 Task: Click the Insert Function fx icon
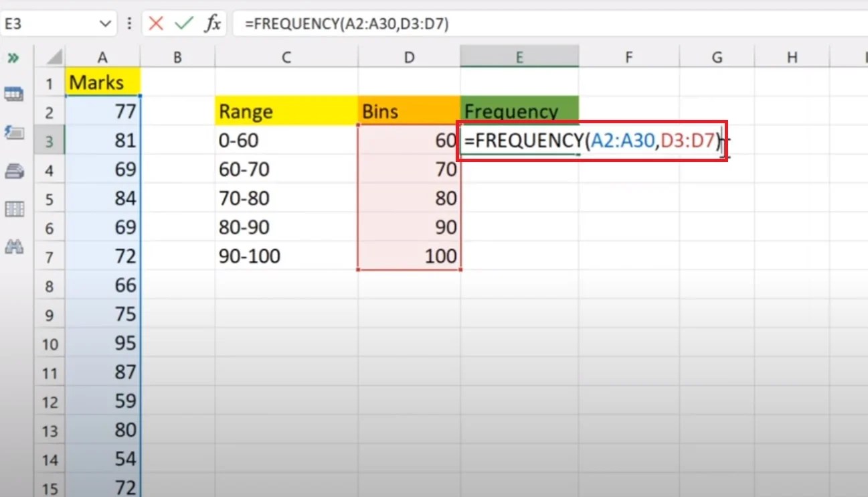213,22
